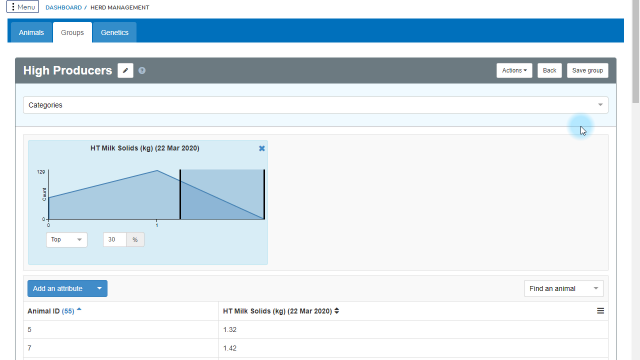Click the HT Milk Solids chart title
640x360 pixels.
145,148
